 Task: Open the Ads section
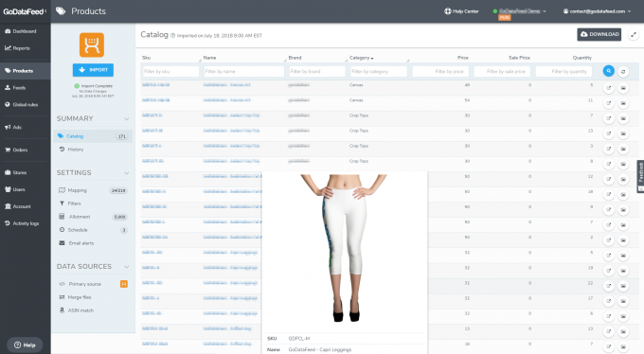coord(13,128)
